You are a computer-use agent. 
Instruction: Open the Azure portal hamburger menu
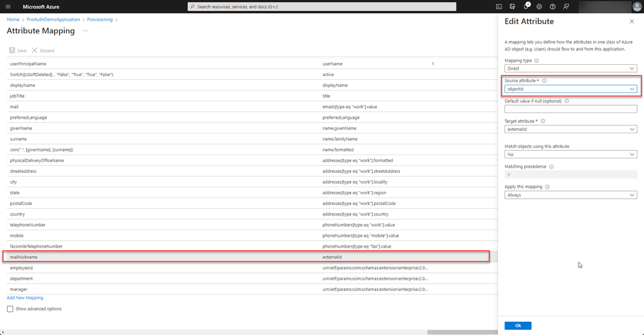[8, 6]
